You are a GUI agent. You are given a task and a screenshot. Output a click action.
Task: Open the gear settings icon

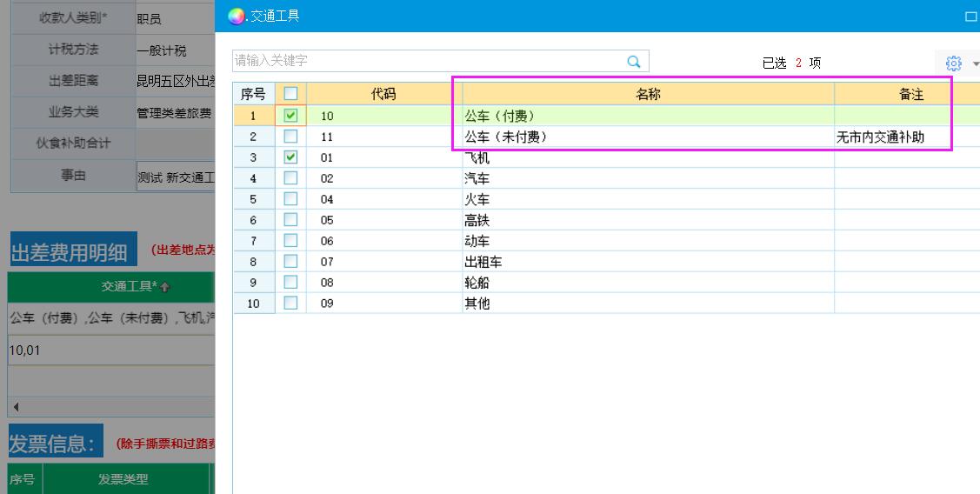click(x=954, y=63)
